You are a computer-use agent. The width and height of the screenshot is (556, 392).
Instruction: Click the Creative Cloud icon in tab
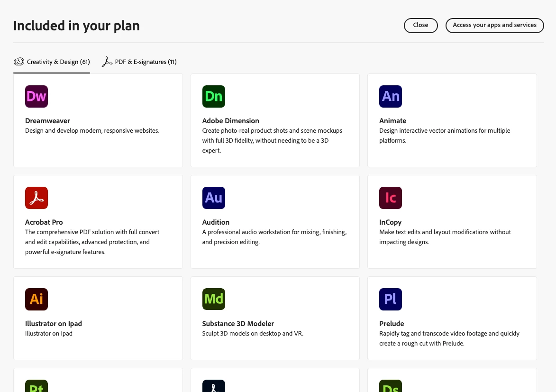pos(19,62)
